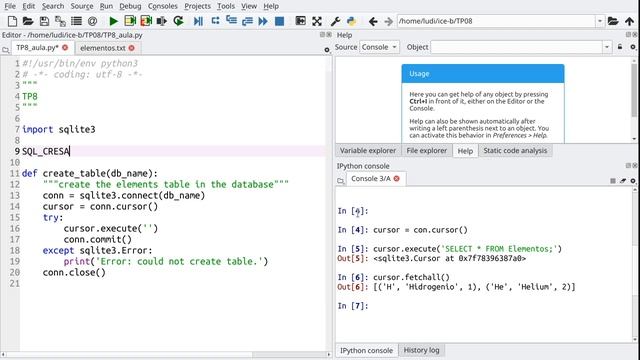
Task: Click the debugger Step return icon
Action: click(247, 21)
